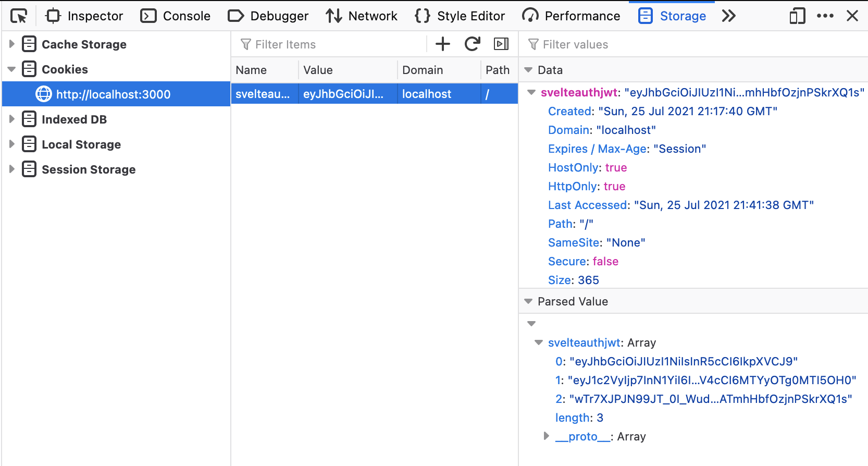Viewport: 868px width, 466px height.
Task: Show more DevTools tabs
Action: pyautogui.click(x=728, y=16)
